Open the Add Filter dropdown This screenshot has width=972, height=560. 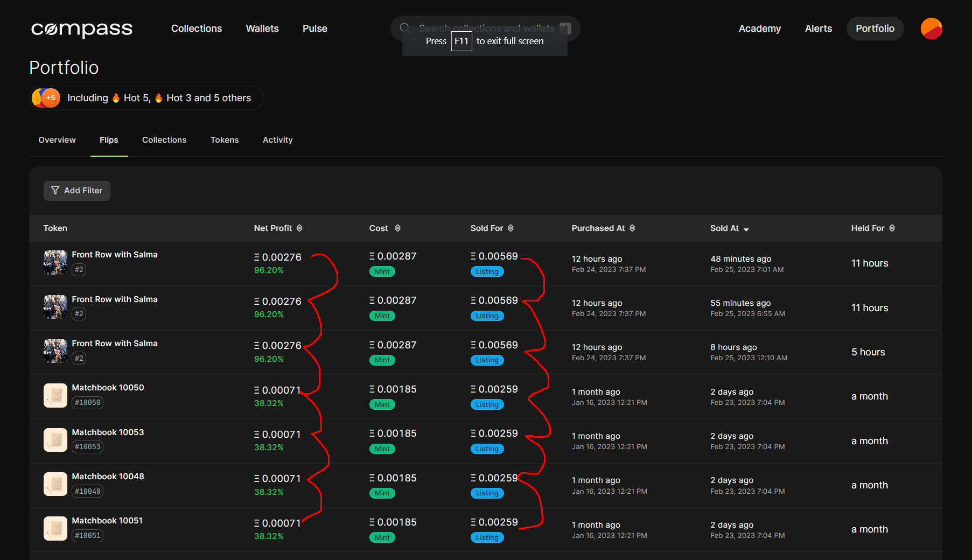click(x=77, y=191)
